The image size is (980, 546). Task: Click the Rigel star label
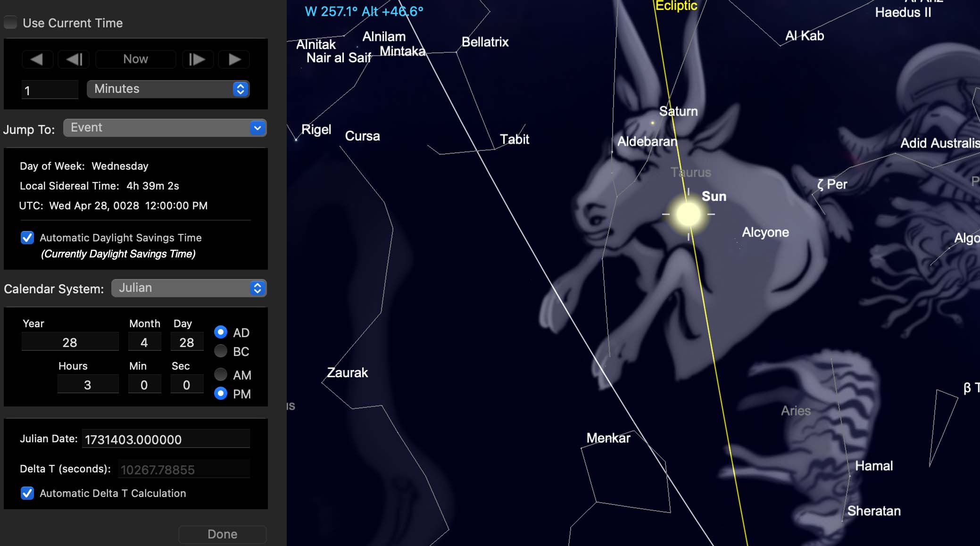pyautogui.click(x=316, y=130)
